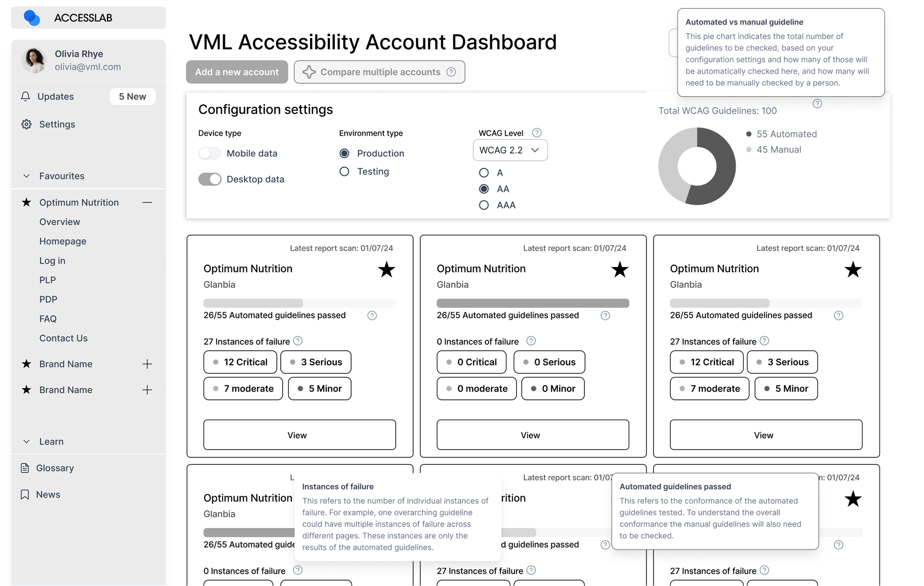Image resolution: width=924 pixels, height=586 pixels.
Task: Disable the Desktop data toggle
Action: click(x=210, y=179)
